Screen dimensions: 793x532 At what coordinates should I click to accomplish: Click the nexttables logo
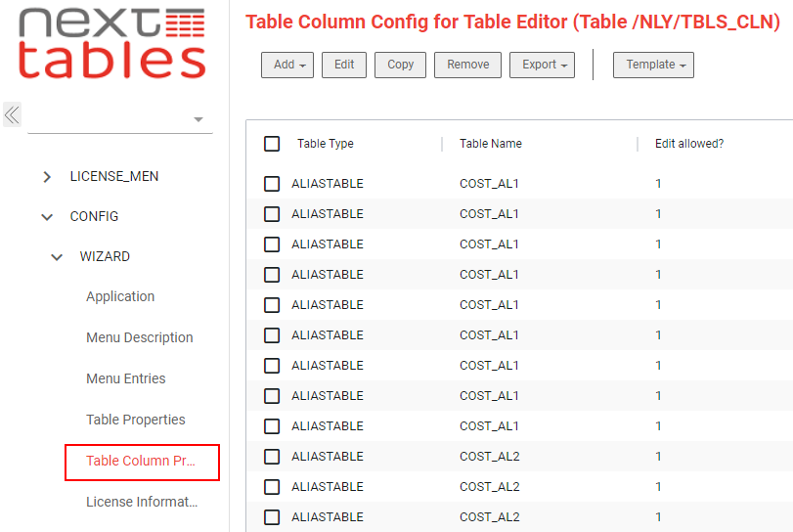(111, 43)
